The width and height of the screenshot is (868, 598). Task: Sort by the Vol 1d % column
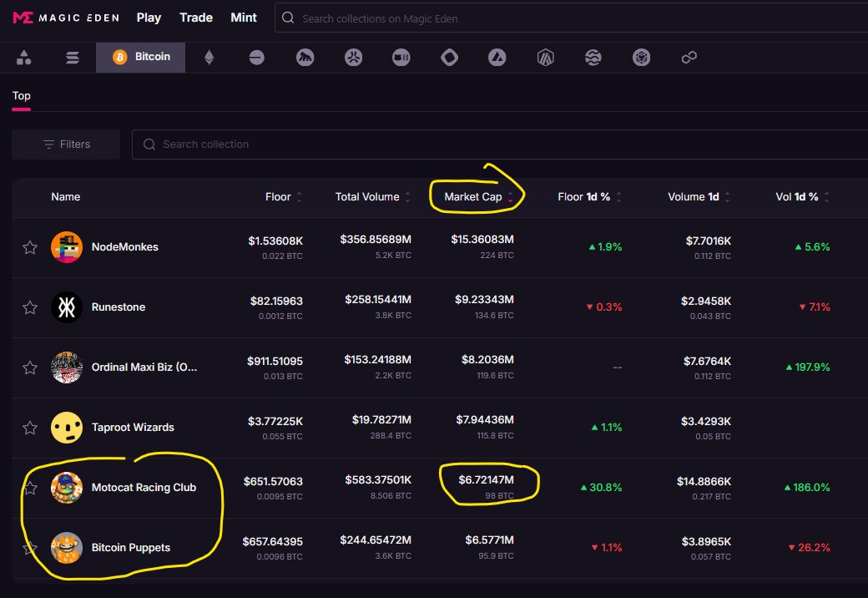[801, 196]
